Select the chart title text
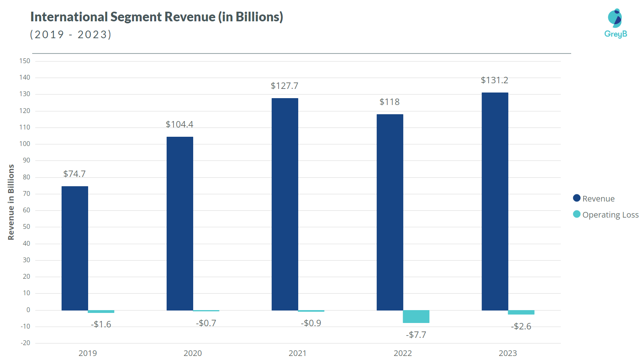The width and height of the screenshot is (644, 362). (x=156, y=17)
